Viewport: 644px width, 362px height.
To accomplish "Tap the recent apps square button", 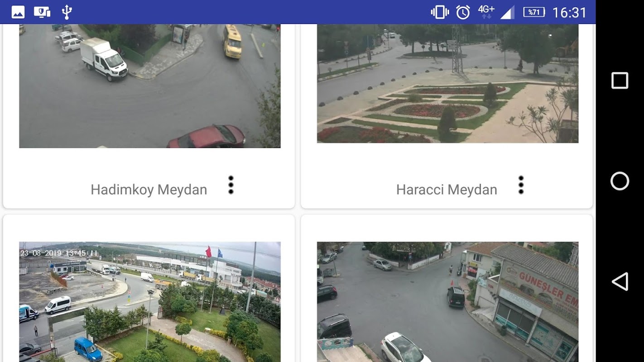I will [620, 81].
